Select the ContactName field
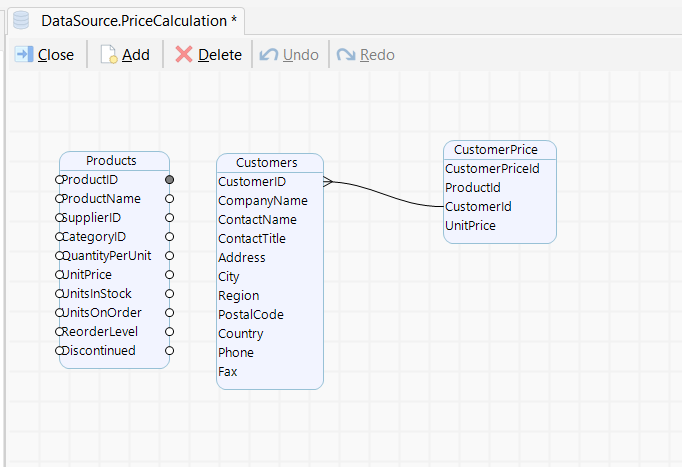Image resolution: width=682 pixels, height=467 pixels. tap(257, 220)
